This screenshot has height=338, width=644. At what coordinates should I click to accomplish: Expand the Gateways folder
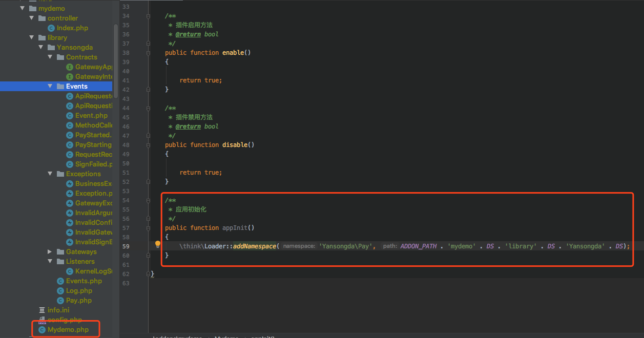(50, 252)
